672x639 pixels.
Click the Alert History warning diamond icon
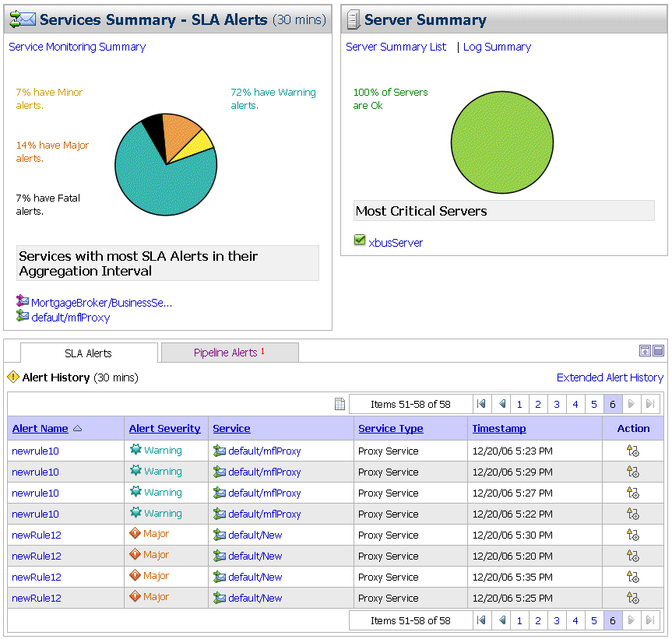(x=13, y=377)
